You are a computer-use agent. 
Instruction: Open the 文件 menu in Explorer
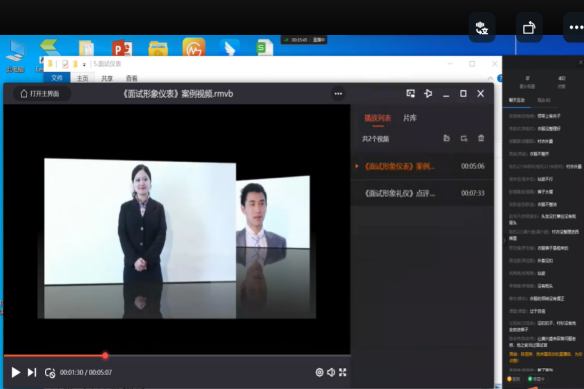(57, 78)
